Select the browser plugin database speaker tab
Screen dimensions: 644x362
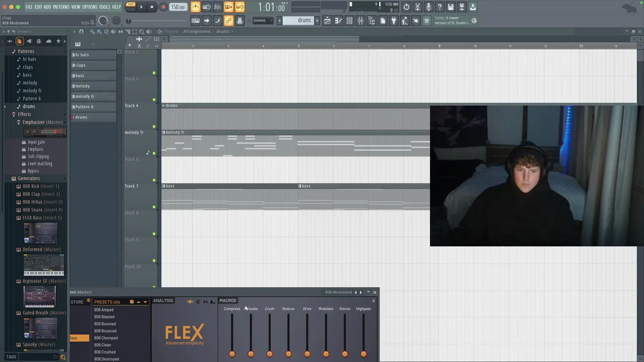click(x=29, y=41)
